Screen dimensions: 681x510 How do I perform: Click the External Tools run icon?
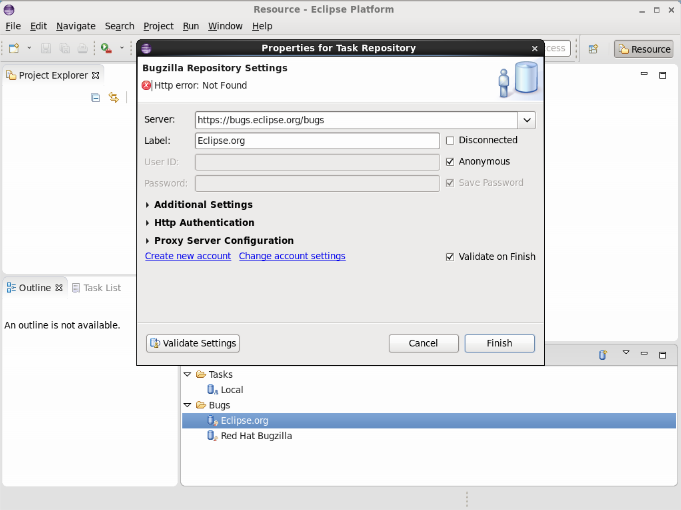coord(106,48)
